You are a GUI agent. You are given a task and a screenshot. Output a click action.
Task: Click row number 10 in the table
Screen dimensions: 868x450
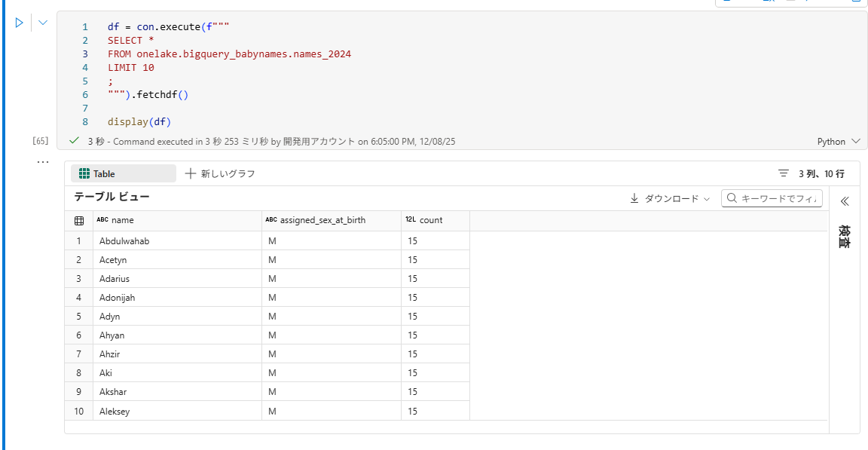tap(78, 411)
